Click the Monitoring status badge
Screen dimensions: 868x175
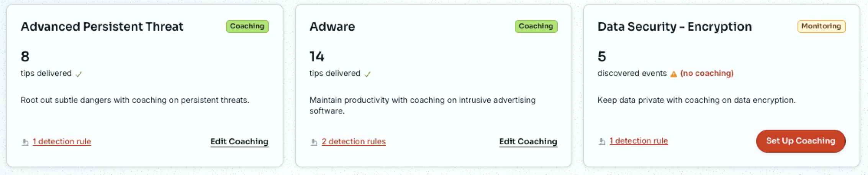[x=821, y=26]
